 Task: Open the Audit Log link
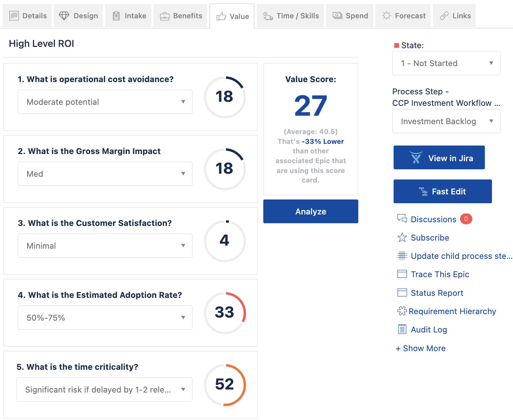pos(429,330)
